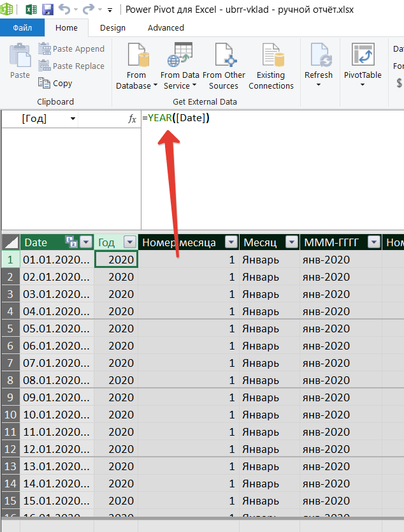Select row header number 15
The width and height of the screenshot is (404, 532).
(10, 501)
